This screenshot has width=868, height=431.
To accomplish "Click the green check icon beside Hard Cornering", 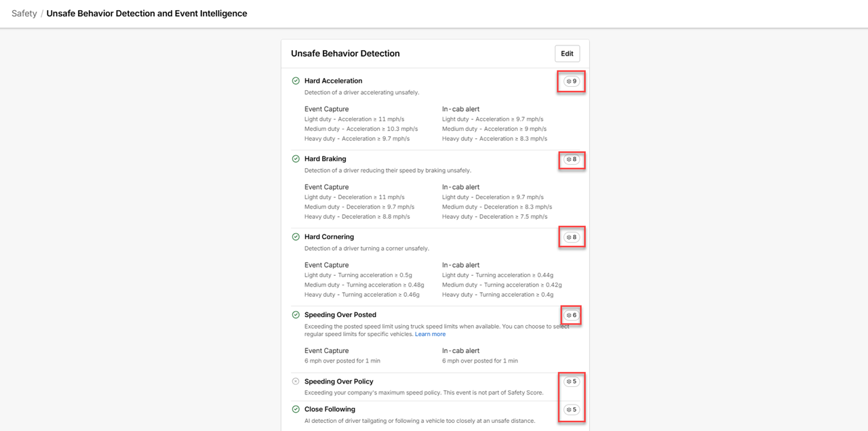I will (x=296, y=237).
